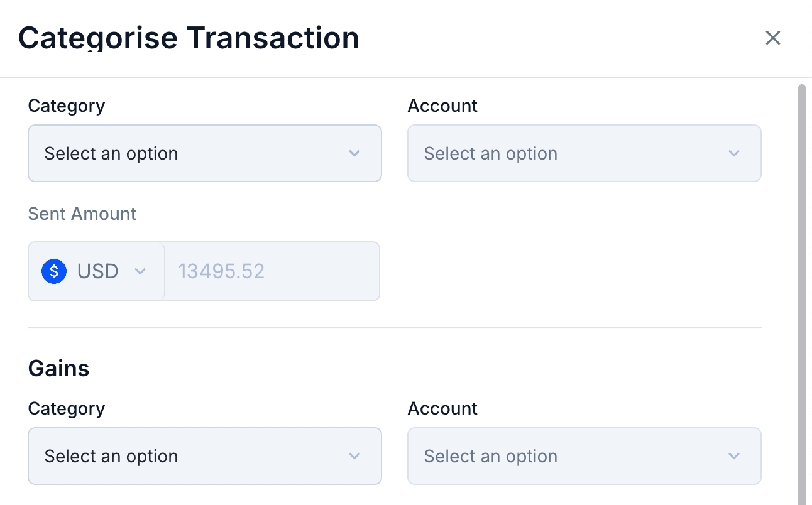Open the Category dropdown under the title
Screen dimensions: 812x505
click(205, 153)
